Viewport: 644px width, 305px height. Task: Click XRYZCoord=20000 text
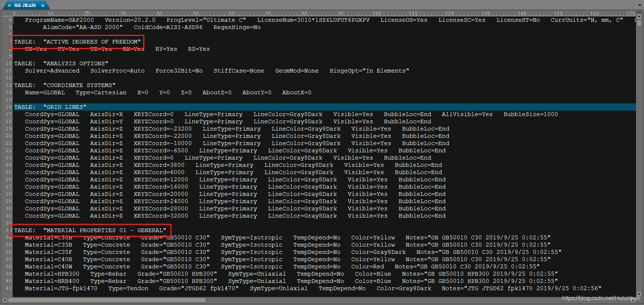click(x=161, y=194)
